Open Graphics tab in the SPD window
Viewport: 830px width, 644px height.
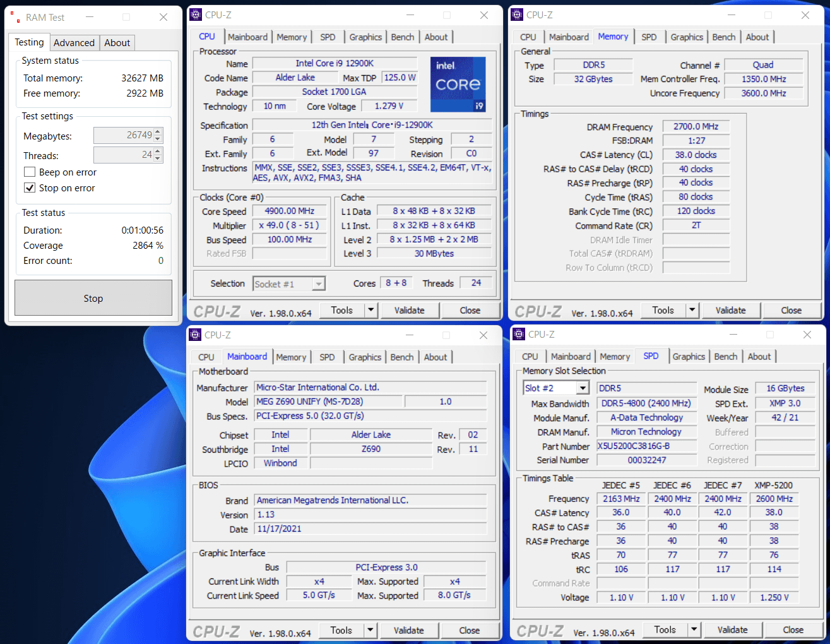[x=689, y=357]
